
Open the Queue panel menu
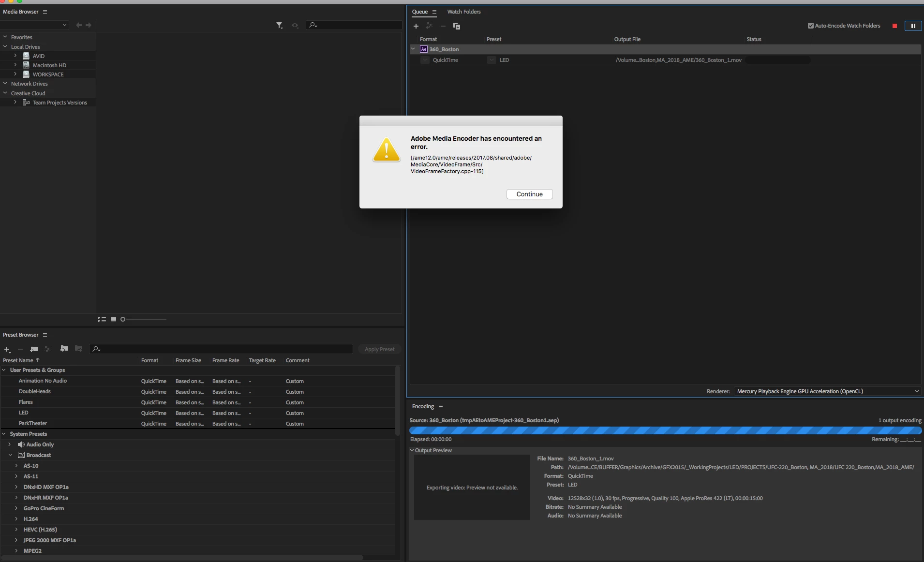(434, 12)
